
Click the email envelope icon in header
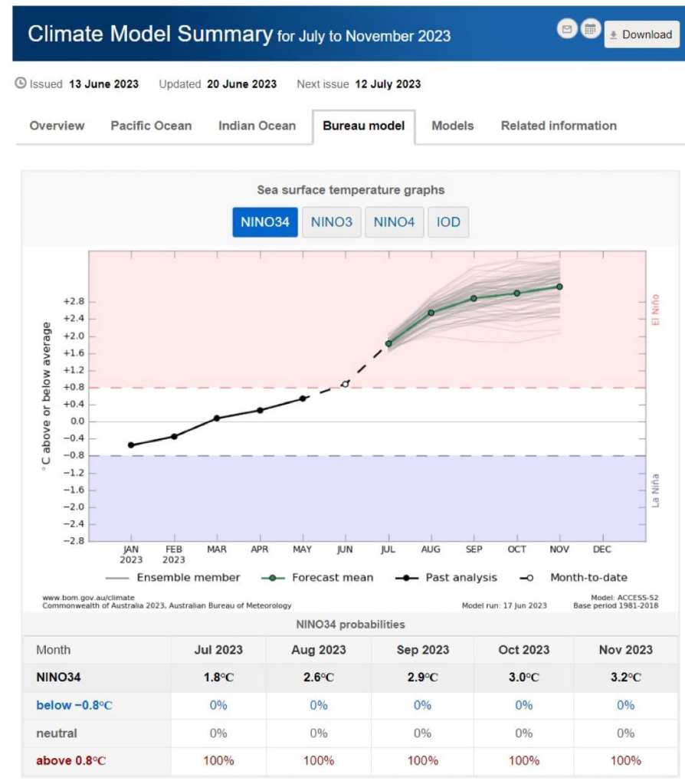(568, 30)
